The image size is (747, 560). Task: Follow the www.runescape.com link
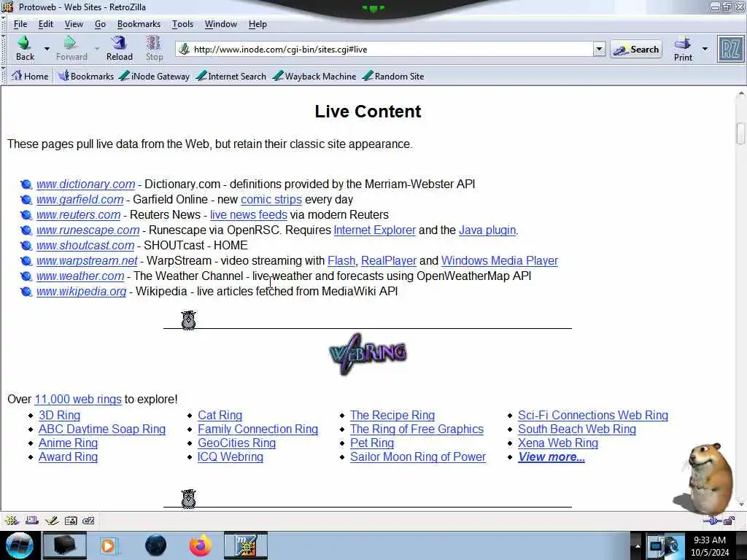point(88,230)
